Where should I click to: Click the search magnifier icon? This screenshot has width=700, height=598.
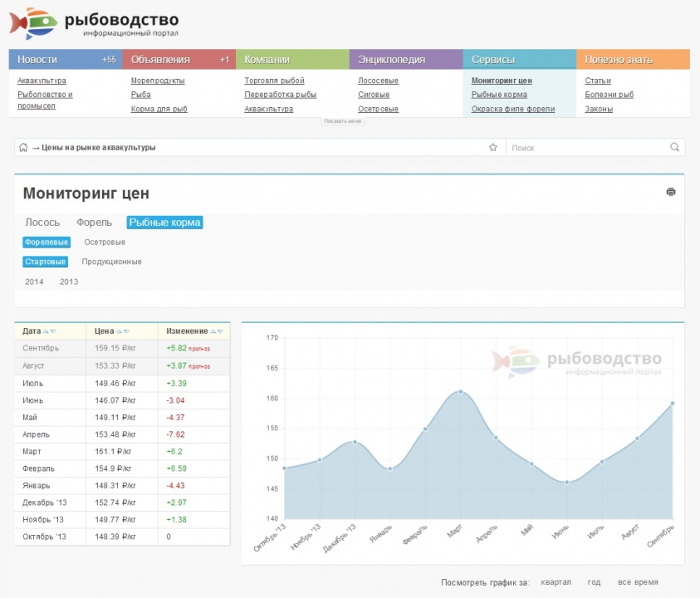674,148
